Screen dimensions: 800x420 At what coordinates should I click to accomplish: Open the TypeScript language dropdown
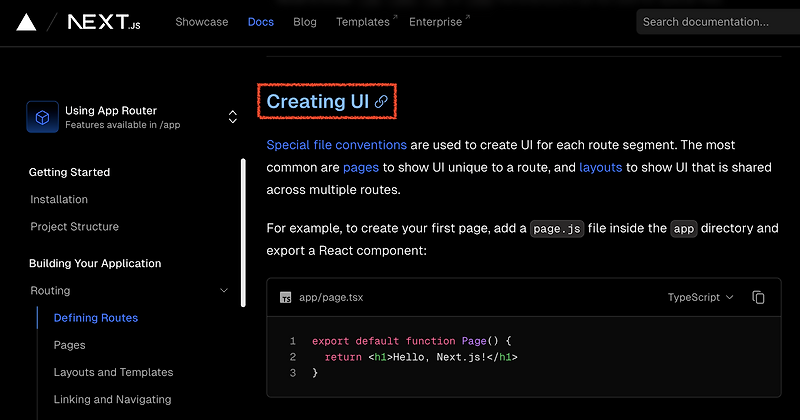pyautogui.click(x=700, y=297)
